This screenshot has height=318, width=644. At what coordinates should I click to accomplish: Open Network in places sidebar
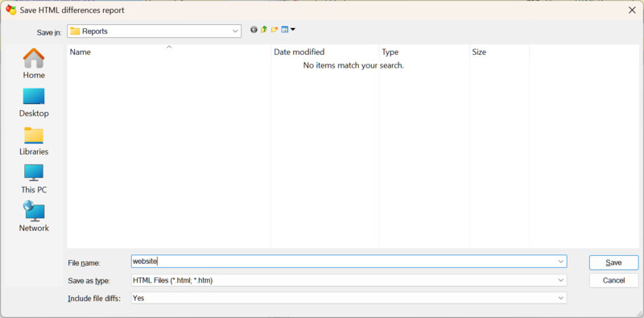pos(34,217)
